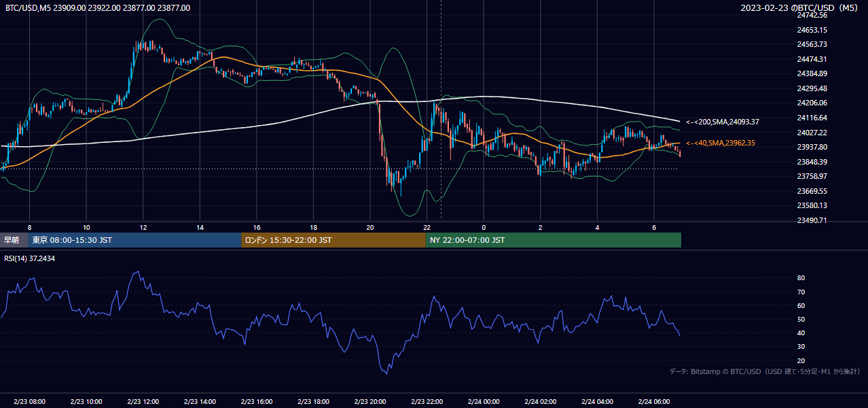The height and width of the screenshot is (408, 868).
Task: Click price axis label 23937.80
Action: (812, 147)
